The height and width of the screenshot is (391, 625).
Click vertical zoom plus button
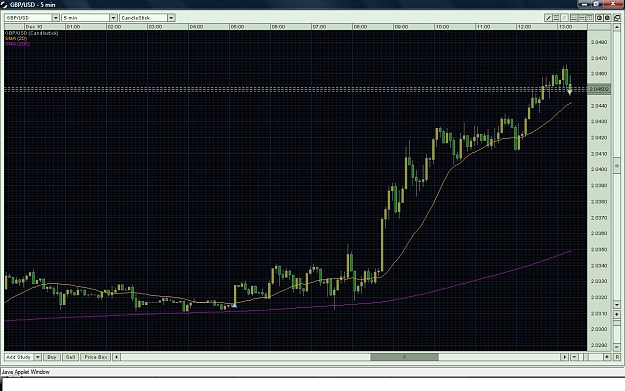click(x=617, y=314)
